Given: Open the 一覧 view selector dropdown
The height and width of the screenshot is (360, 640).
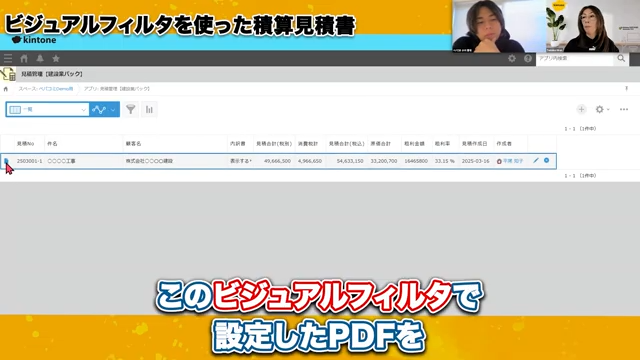Looking at the screenshot, I should pyautogui.click(x=47, y=109).
